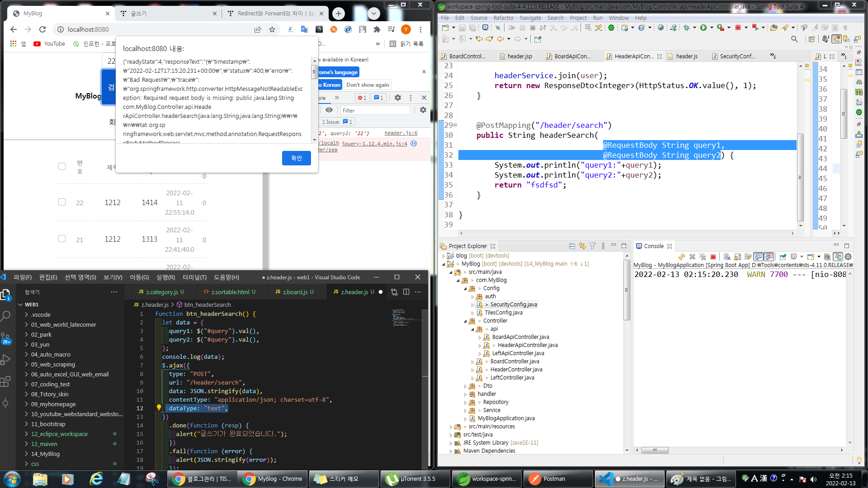Image resolution: width=868 pixels, height=488 pixels.
Task: Click the Terminate red square in Console
Action: coord(713,257)
